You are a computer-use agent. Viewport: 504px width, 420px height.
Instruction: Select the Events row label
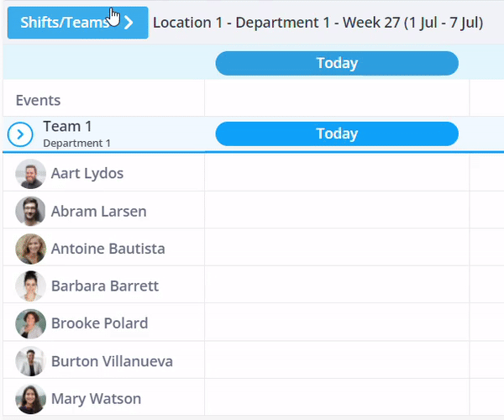[38, 101]
